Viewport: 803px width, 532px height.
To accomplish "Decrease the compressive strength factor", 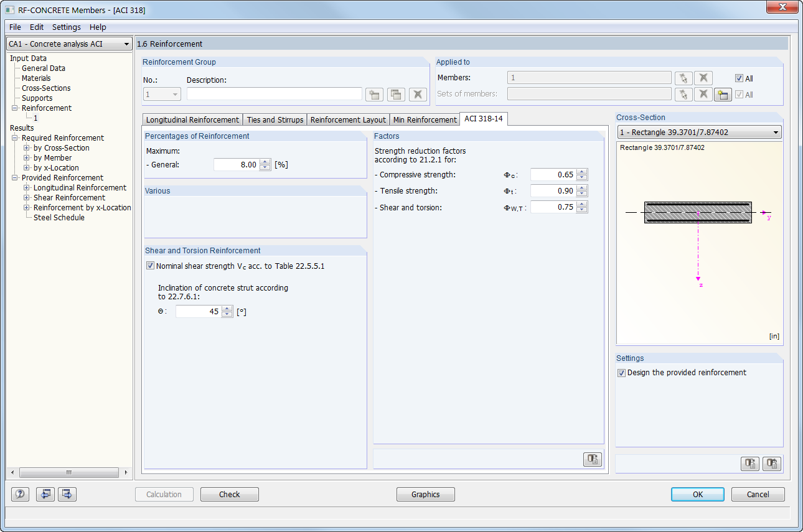I will pyautogui.click(x=582, y=178).
